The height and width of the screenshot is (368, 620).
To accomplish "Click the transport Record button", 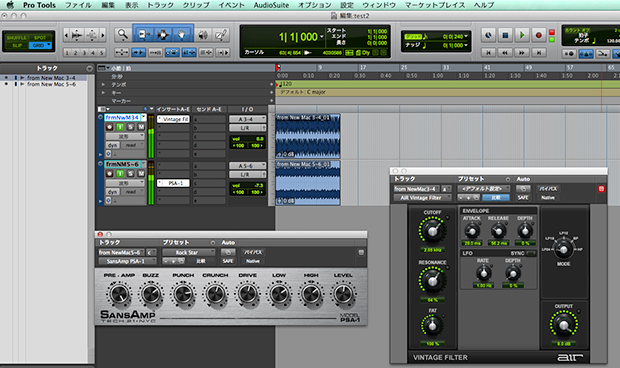I will pos(538,35).
